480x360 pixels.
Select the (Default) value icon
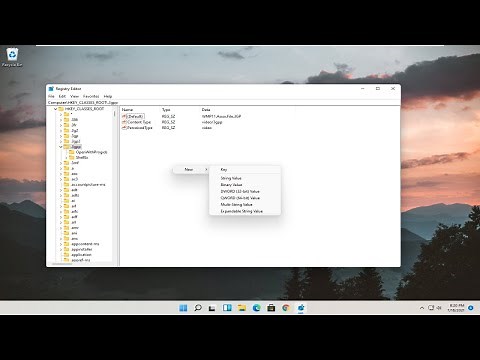[x=124, y=116]
